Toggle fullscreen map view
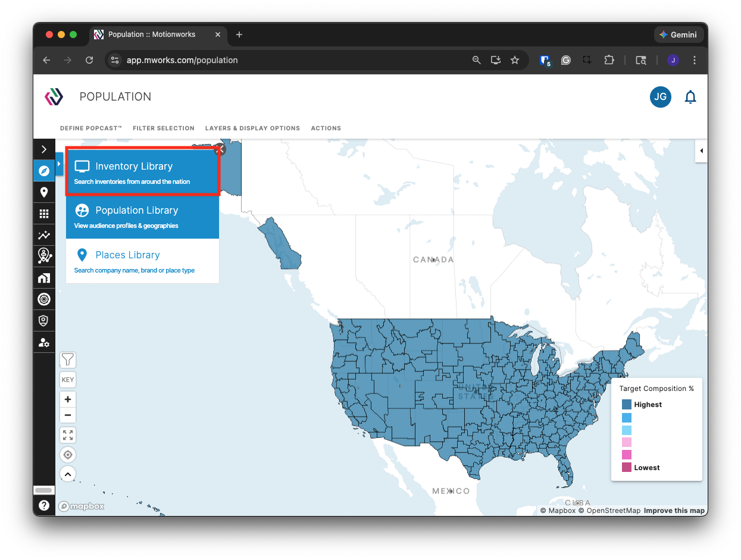 click(x=68, y=435)
